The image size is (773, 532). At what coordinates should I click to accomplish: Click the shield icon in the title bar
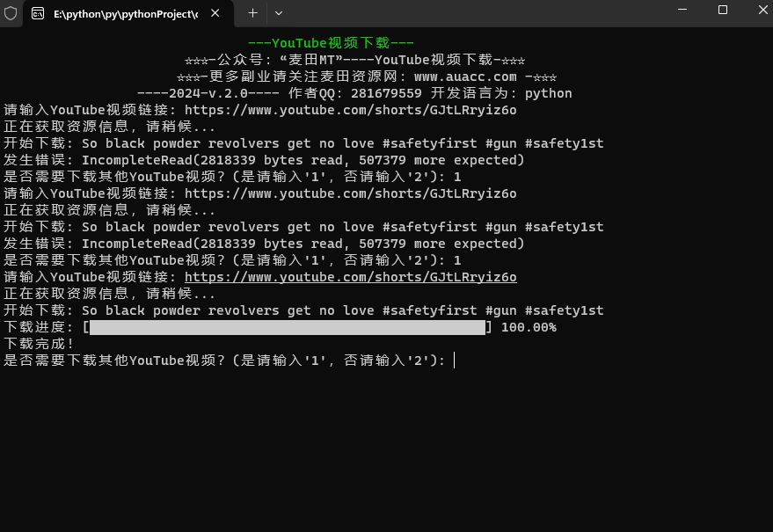pyautogui.click(x=11, y=13)
